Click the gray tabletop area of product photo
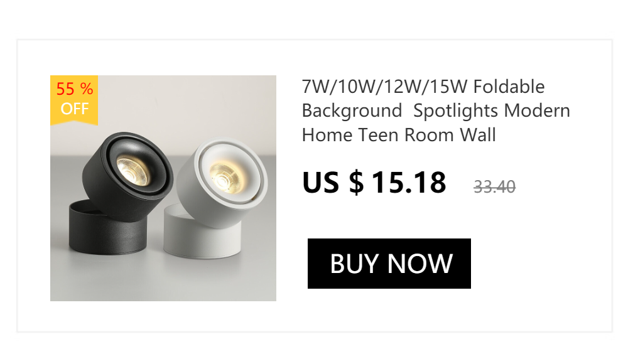Image resolution: width=628 pixels, height=364 pixels. (x=160, y=281)
